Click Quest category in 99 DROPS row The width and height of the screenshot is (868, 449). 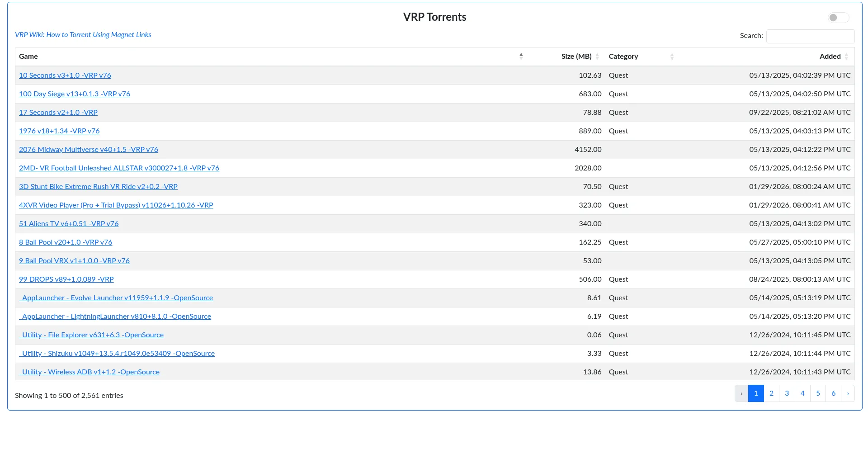click(618, 279)
